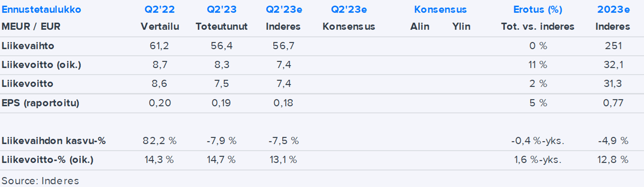Select the 2023e Liikevaihto value 251
Image resolution: width=644 pixels, height=187 pixels.
pos(613,46)
